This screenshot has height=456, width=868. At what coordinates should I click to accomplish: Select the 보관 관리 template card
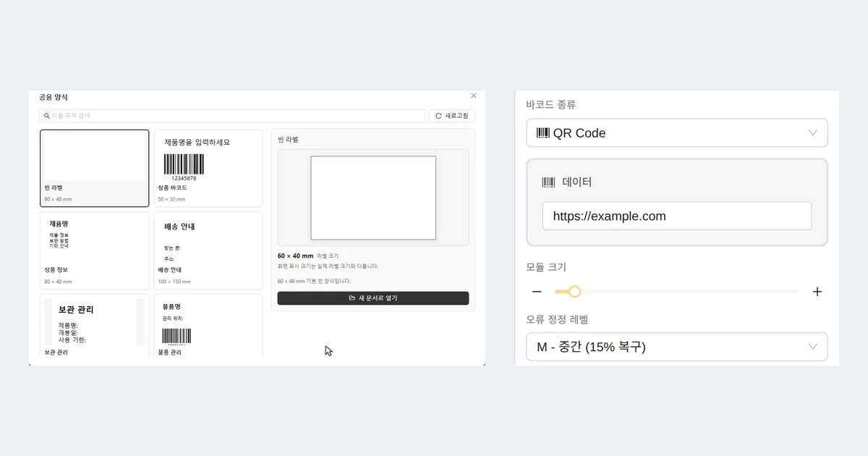coord(95,326)
